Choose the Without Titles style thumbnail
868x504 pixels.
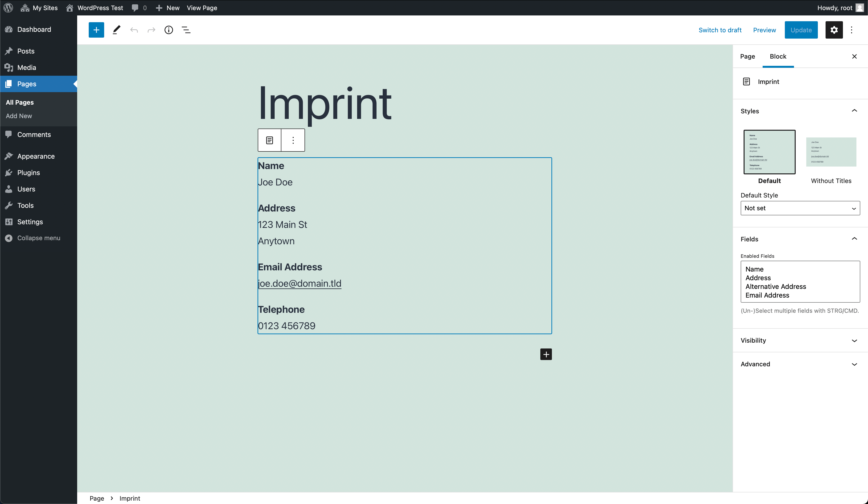pyautogui.click(x=831, y=152)
